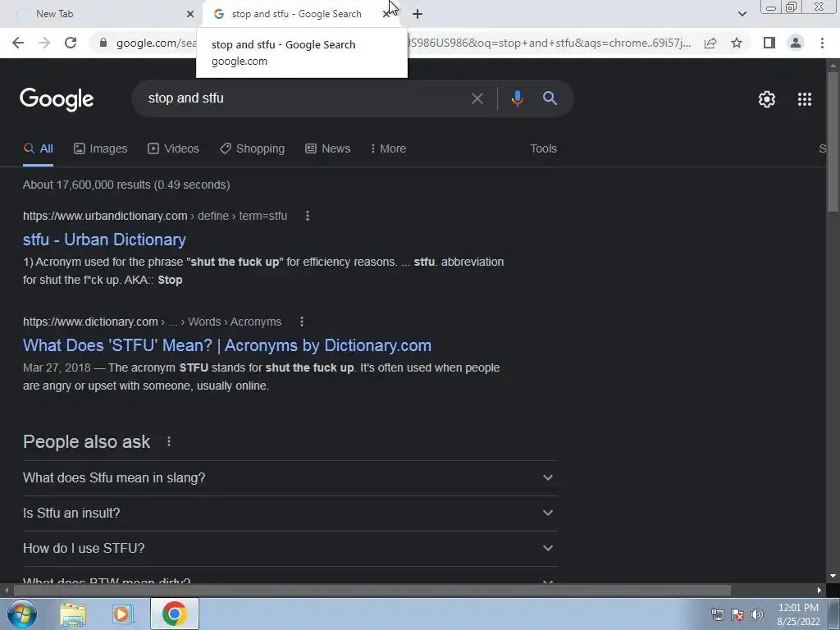Click the results count text About 17,600,000 results
The image size is (840, 630).
(x=126, y=185)
